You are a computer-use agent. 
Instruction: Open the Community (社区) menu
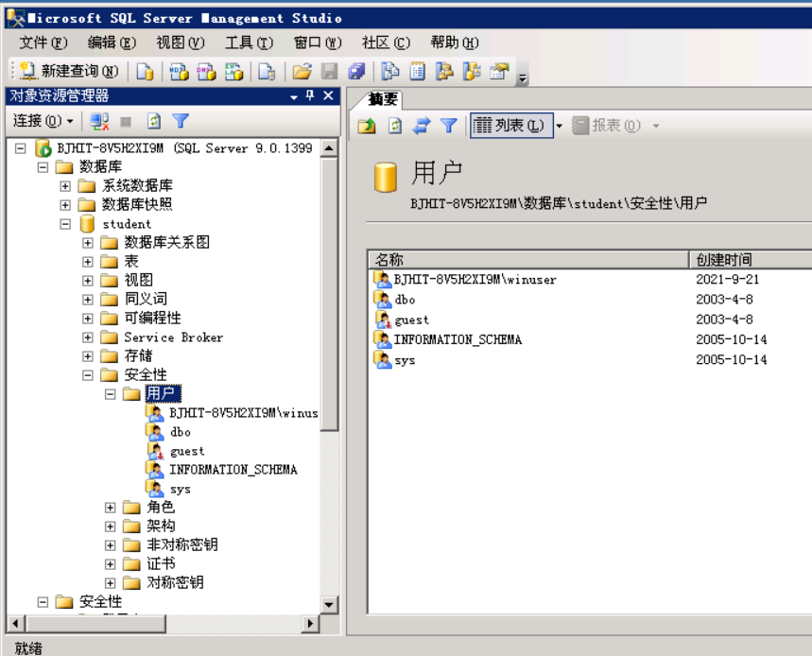click(x=386, y=43)
